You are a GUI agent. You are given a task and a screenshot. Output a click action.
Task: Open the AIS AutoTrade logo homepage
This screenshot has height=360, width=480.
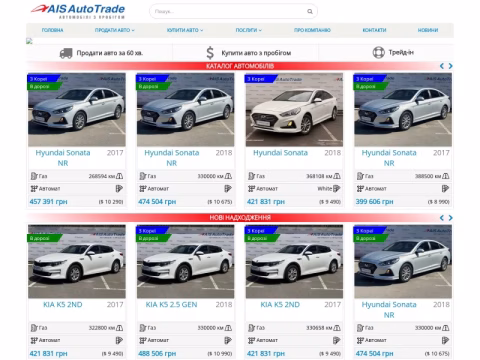[78, 12]
